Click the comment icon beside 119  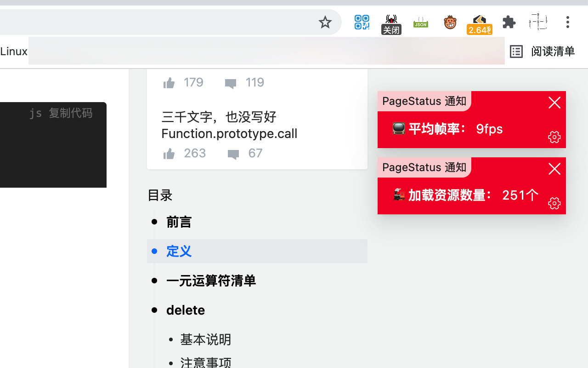click(x=231, y=83)
